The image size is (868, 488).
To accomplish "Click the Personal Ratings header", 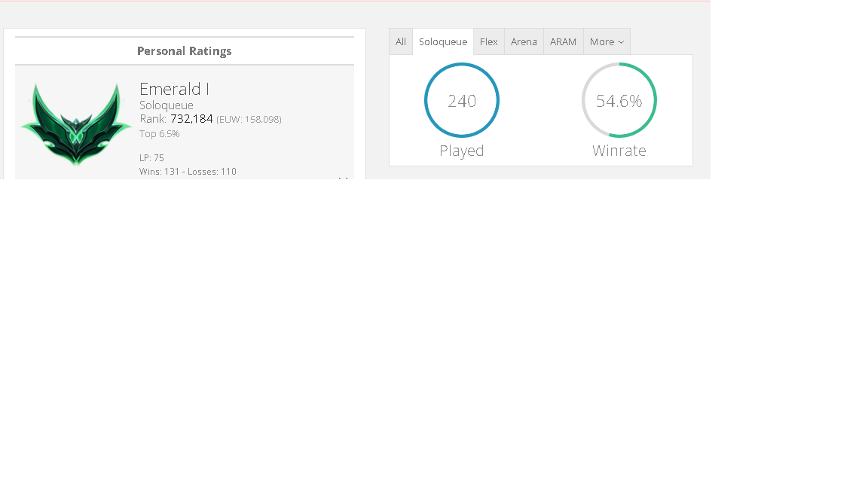I will (185, 51).
